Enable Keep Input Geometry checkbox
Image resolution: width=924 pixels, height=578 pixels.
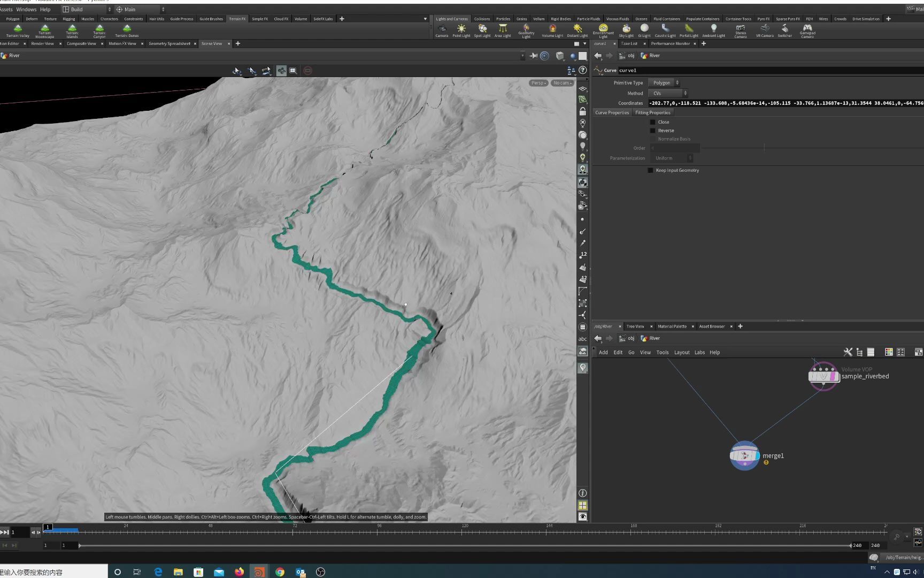click(650, 170)
